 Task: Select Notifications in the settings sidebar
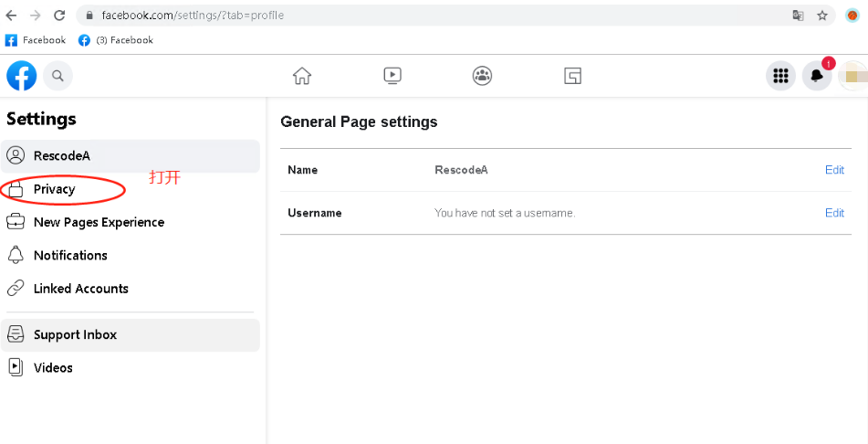(70, 256)
